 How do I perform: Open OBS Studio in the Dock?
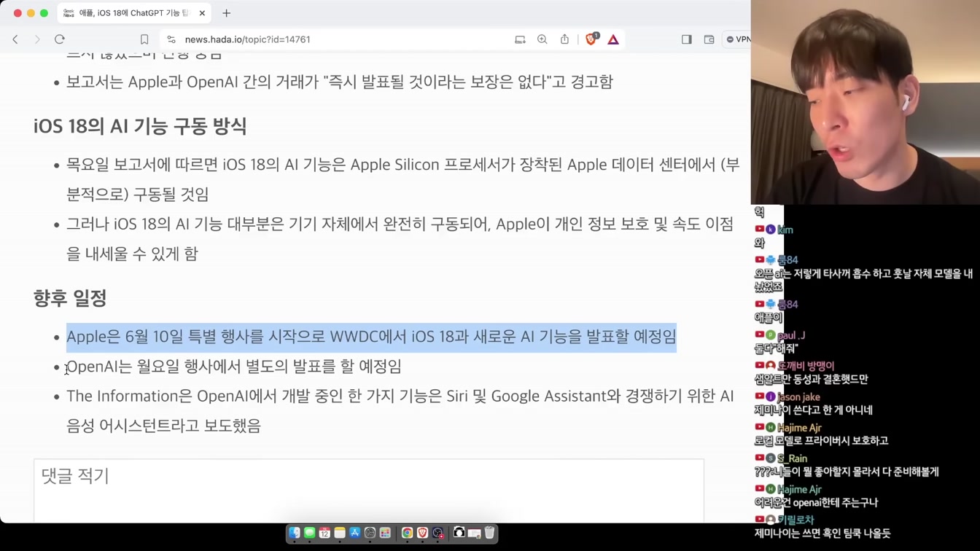click(x=437, y=534)
